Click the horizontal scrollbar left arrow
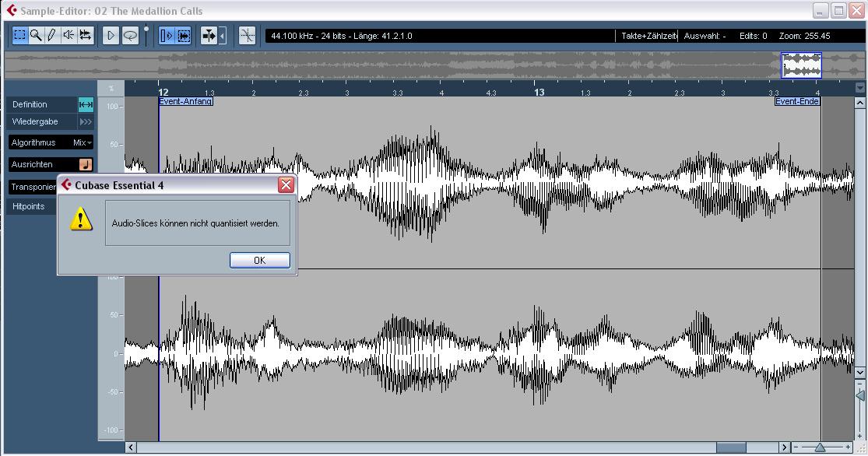The height and width of the screenshot is (456, 868). [131, 447]
